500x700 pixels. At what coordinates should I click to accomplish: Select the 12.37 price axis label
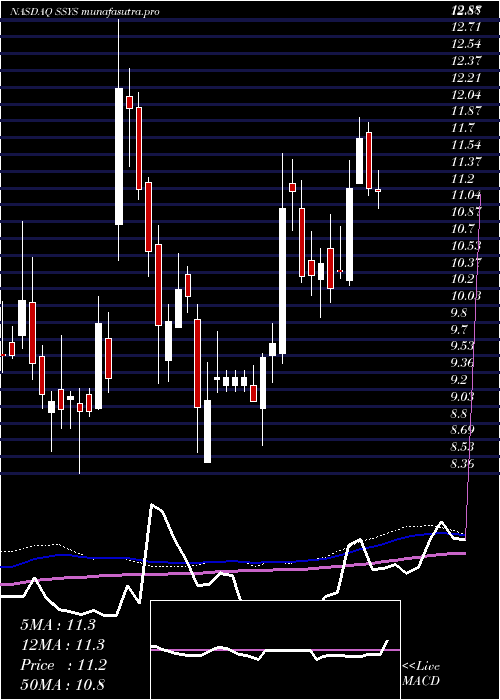pyautogui.click(x=466, y=61)
